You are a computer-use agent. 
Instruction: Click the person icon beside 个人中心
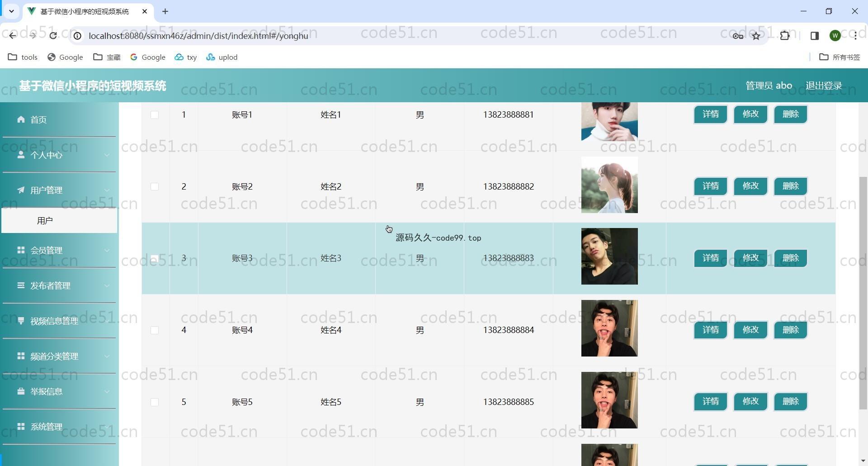coord(21,155)
